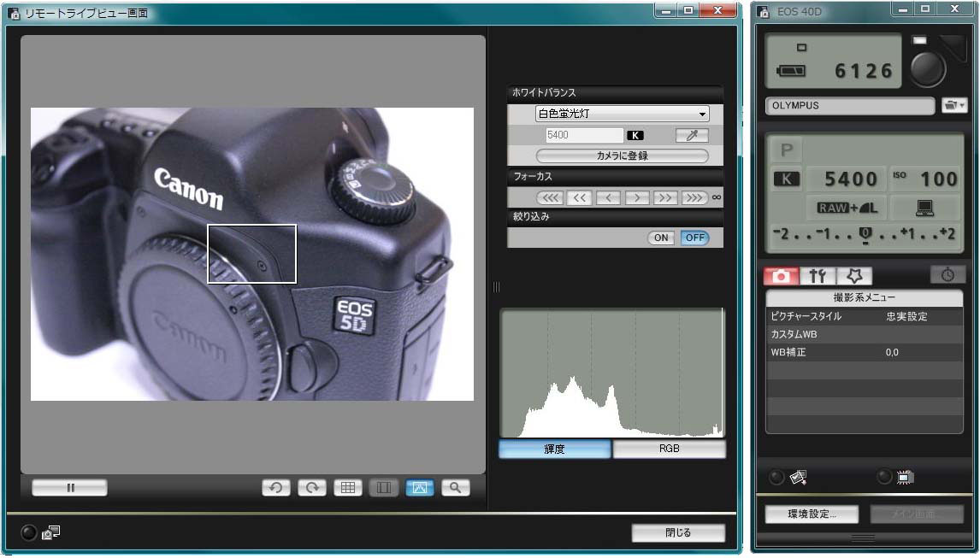Click the round shutter release button
Viewport: 980px width, 558px height.
[x=928, y=68]
